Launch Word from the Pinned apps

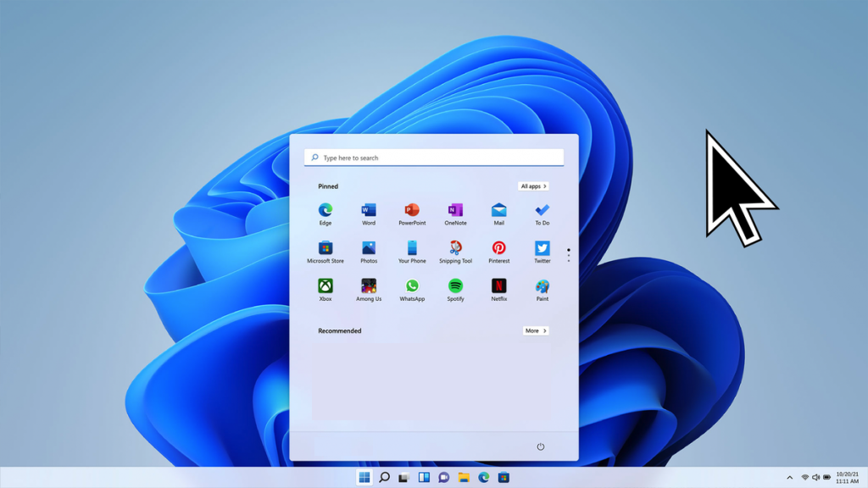click(368, 212)
